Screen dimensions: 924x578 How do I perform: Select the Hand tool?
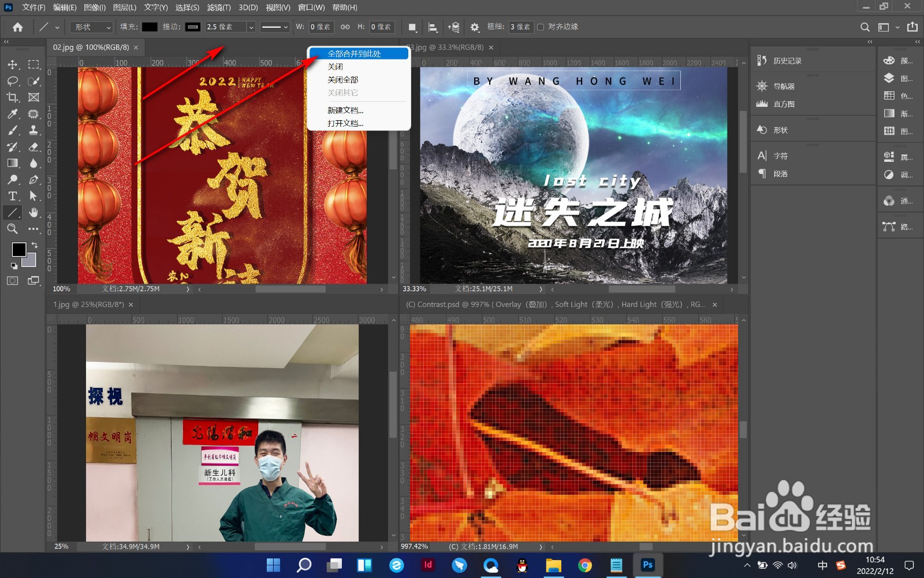(34, 212)
